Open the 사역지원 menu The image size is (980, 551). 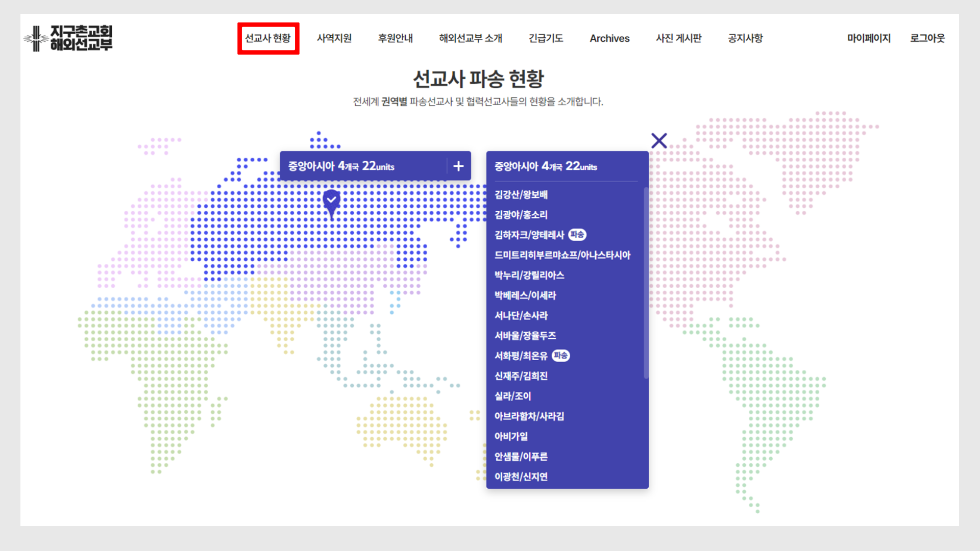334,38
